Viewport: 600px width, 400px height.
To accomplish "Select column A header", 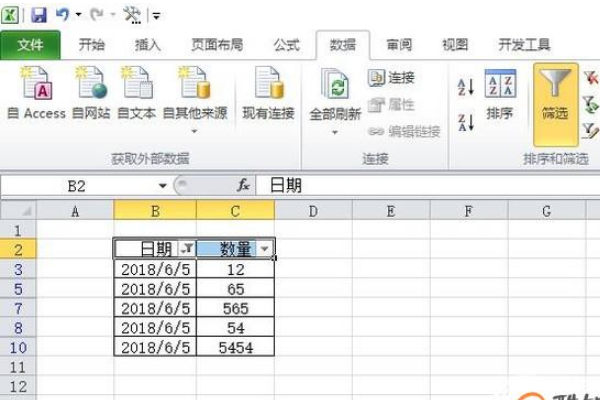I will click(75, 210).
